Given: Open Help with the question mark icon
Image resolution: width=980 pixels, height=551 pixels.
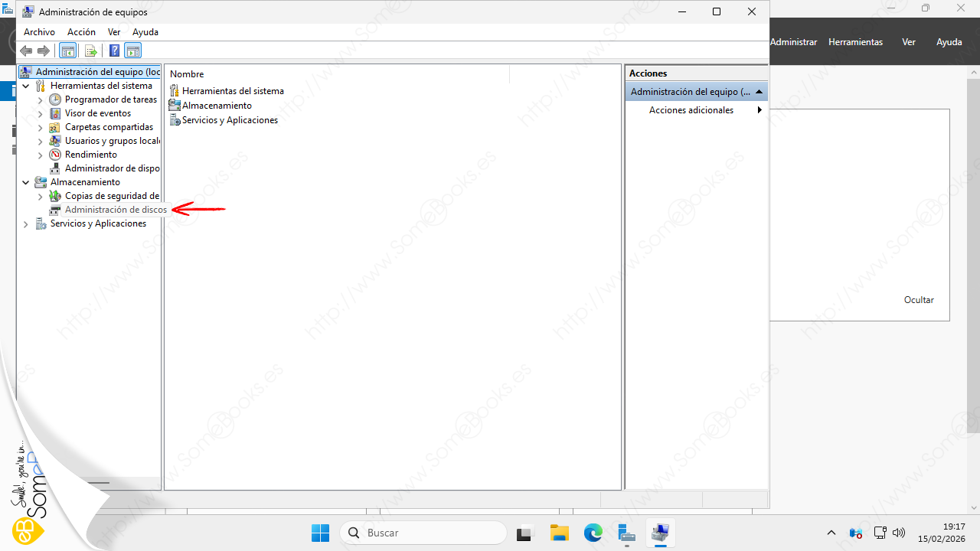Looking at the screenshot, I should (114, 51).
